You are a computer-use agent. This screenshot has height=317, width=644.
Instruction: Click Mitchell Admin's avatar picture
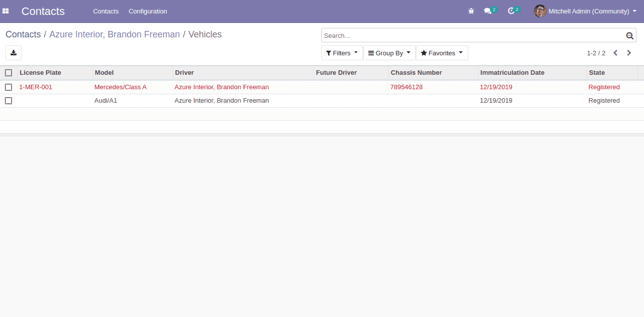pos(540,11)
